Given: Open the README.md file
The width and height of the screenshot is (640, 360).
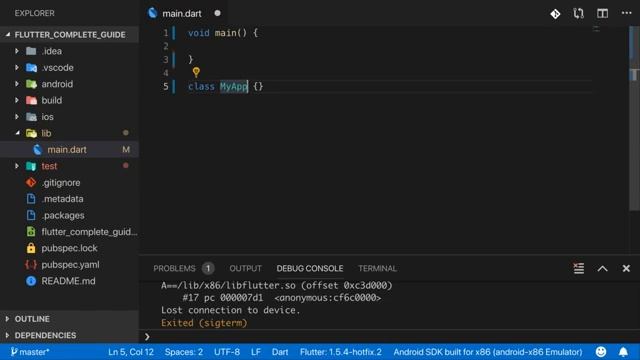Looking at the screenshot, I should (68, 281).
